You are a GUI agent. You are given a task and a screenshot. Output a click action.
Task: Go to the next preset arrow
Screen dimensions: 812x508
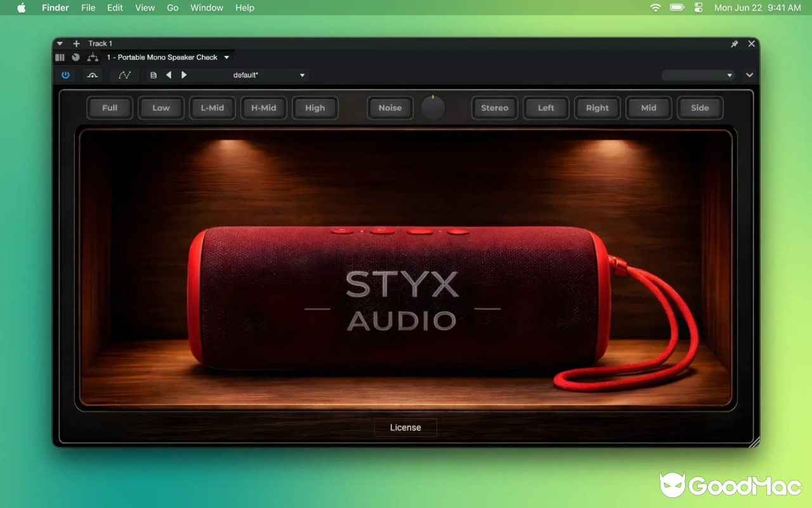pos(184,75)
